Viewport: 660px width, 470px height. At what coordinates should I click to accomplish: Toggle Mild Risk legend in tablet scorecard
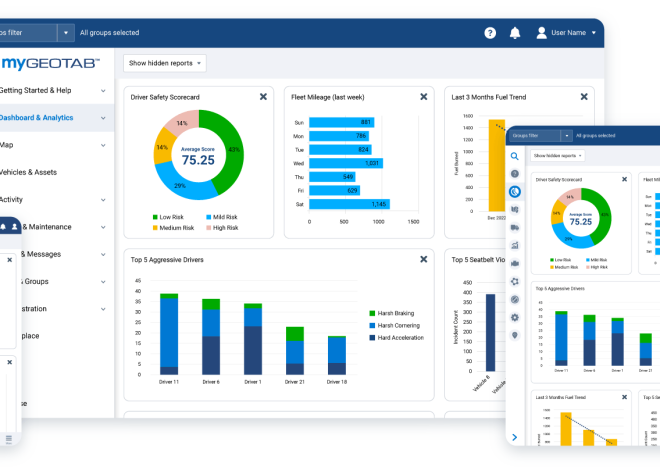(596, 260)
